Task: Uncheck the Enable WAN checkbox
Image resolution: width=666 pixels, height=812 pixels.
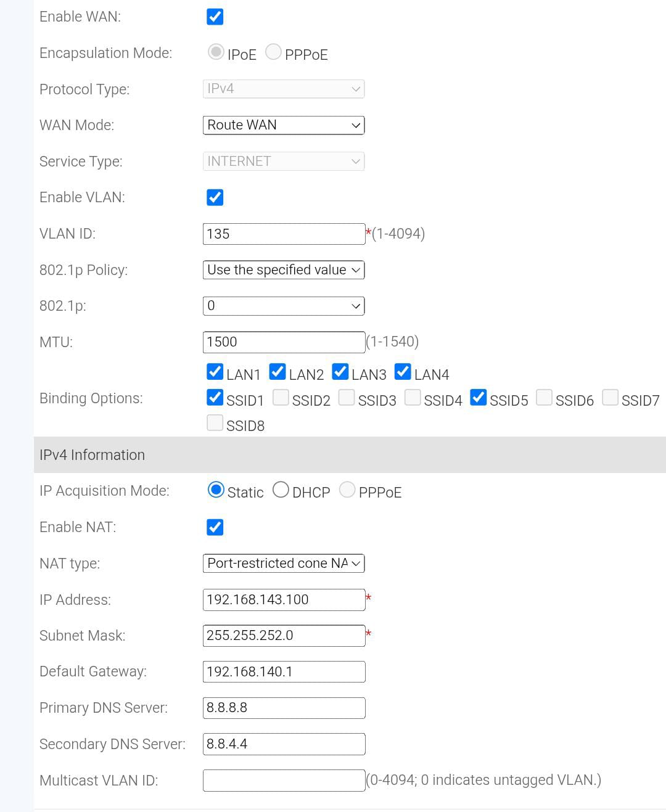Action: 215,17
